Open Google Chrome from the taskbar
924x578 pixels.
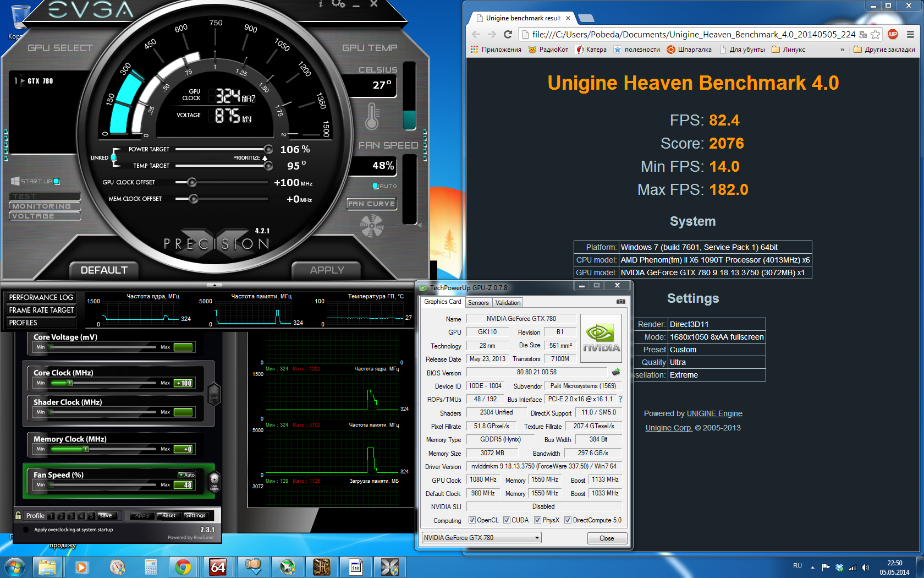183,566
